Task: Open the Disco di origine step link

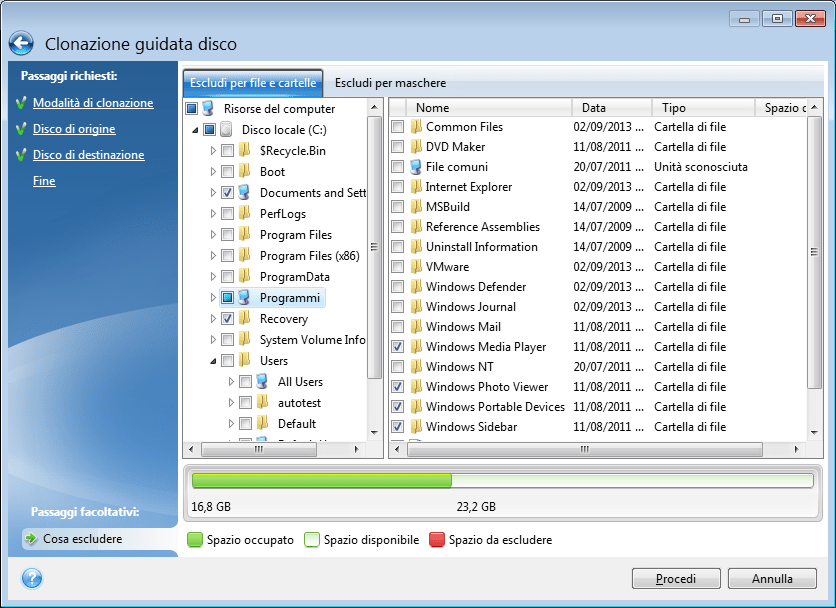Action: 74,129
